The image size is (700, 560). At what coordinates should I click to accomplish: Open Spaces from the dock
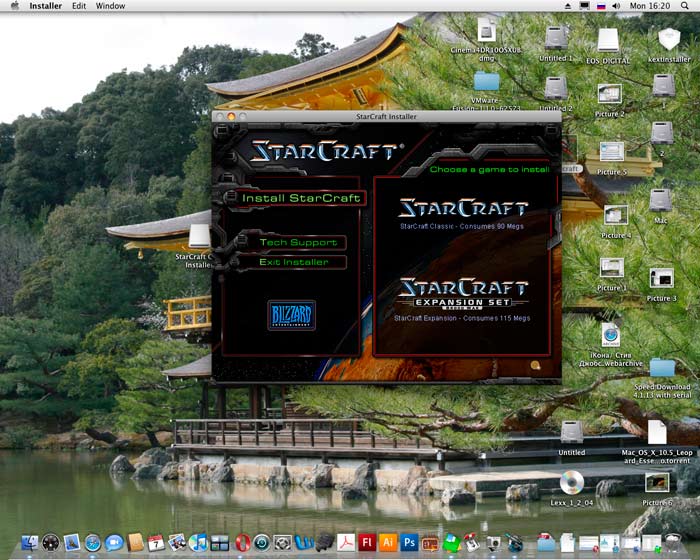(219, 543)
